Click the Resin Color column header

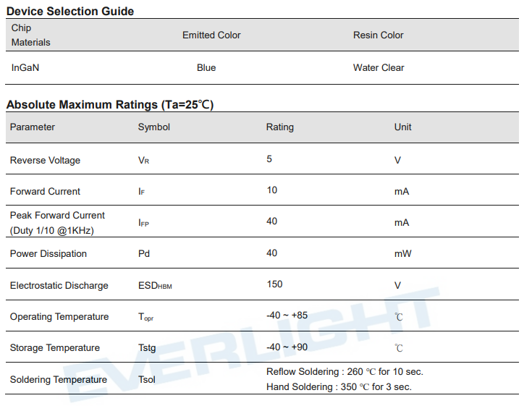point(378,35)
